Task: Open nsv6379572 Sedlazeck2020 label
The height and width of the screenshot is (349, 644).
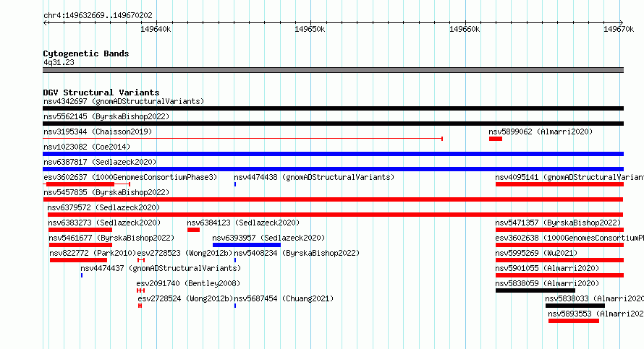Action: point(103,207)
